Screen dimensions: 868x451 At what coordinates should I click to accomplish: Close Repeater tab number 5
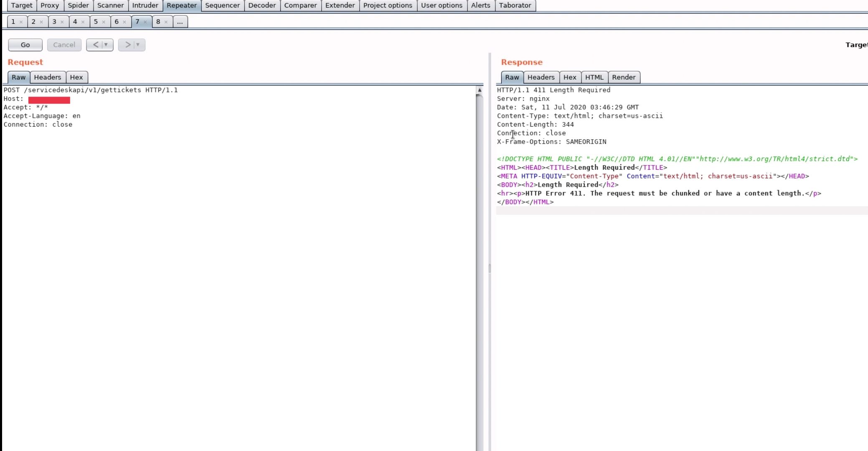104,22
